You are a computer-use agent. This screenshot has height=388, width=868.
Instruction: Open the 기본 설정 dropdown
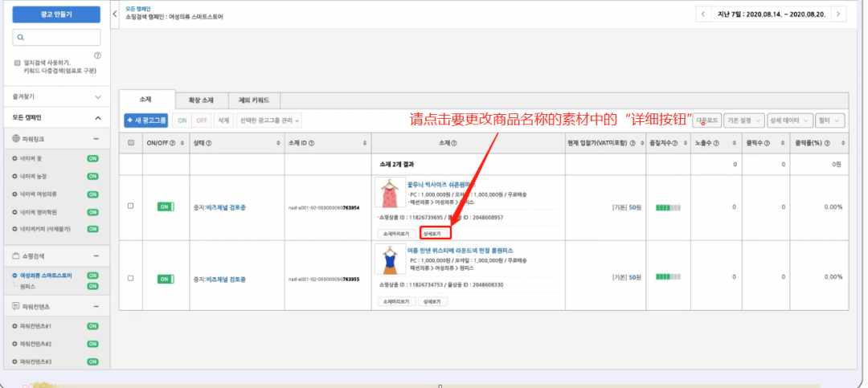(x=744, y=120)
